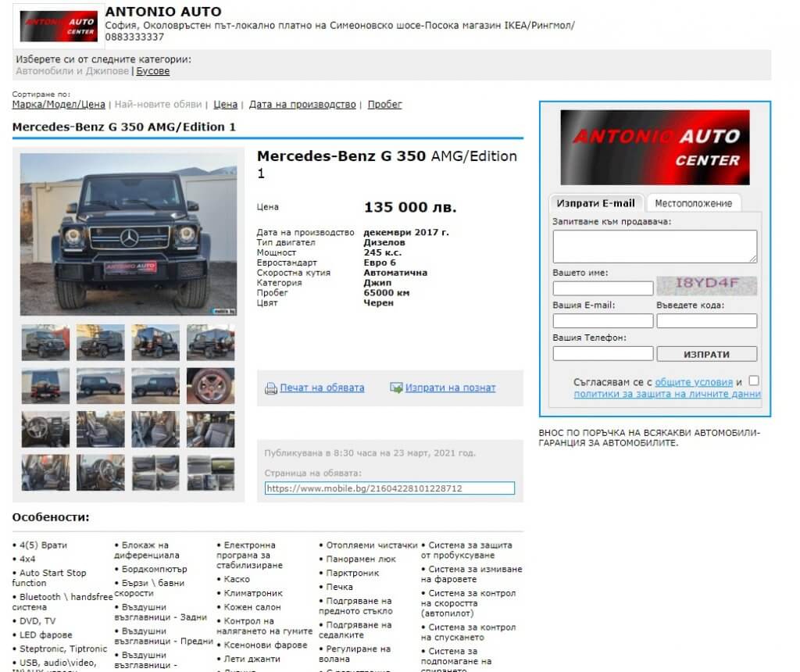Image resolution: width=800 pixels, height=672 pixels.
Task: Click the Mercedes-Benz G 350 AMG/Edition 1 section heading
Action: click(x=124, y=127)
